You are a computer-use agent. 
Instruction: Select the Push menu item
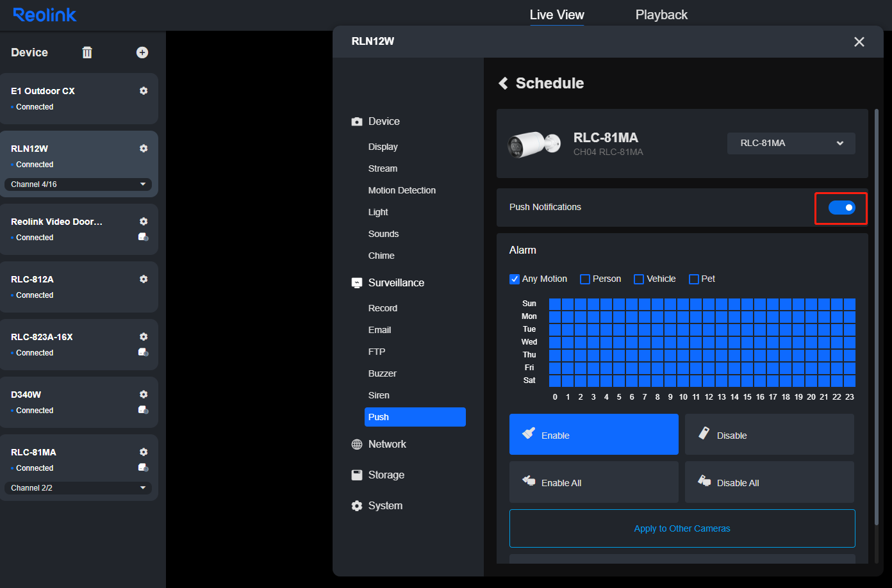tap(415, 417)
